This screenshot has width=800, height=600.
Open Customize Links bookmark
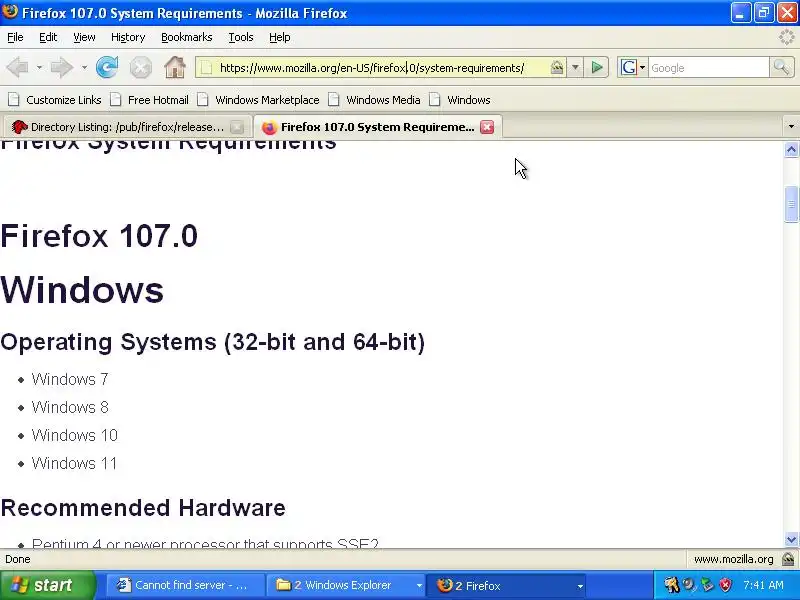click(x=55, y=100)
